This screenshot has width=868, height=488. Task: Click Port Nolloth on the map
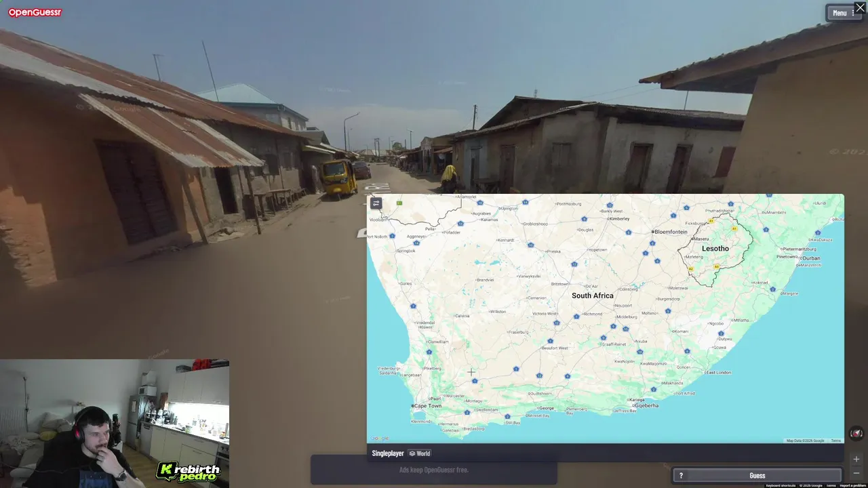[x=378, y=236]
